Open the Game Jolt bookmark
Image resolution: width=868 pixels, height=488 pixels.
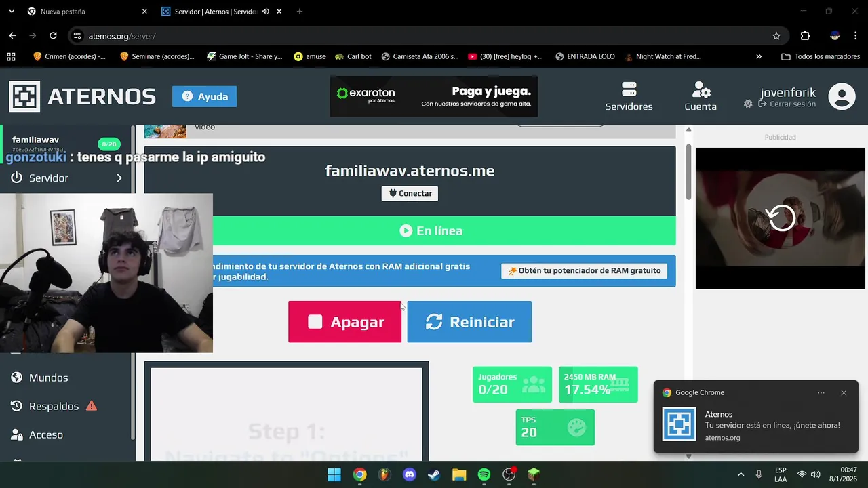point(245,57)
